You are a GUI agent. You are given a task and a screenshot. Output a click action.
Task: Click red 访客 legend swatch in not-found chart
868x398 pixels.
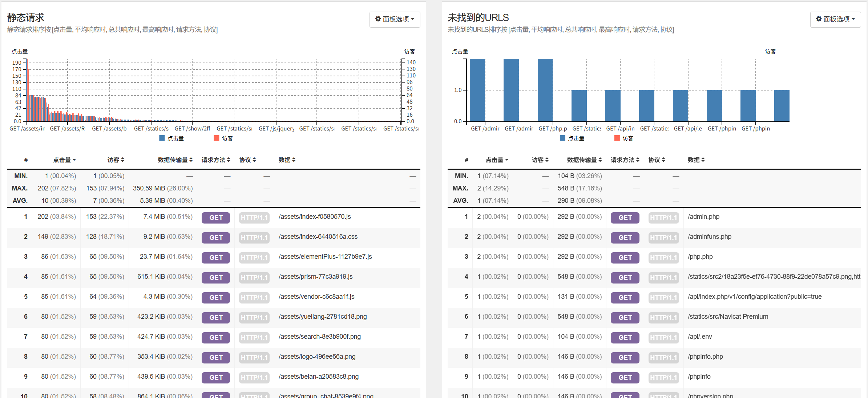pyautogui.click(x=617, y=138)
